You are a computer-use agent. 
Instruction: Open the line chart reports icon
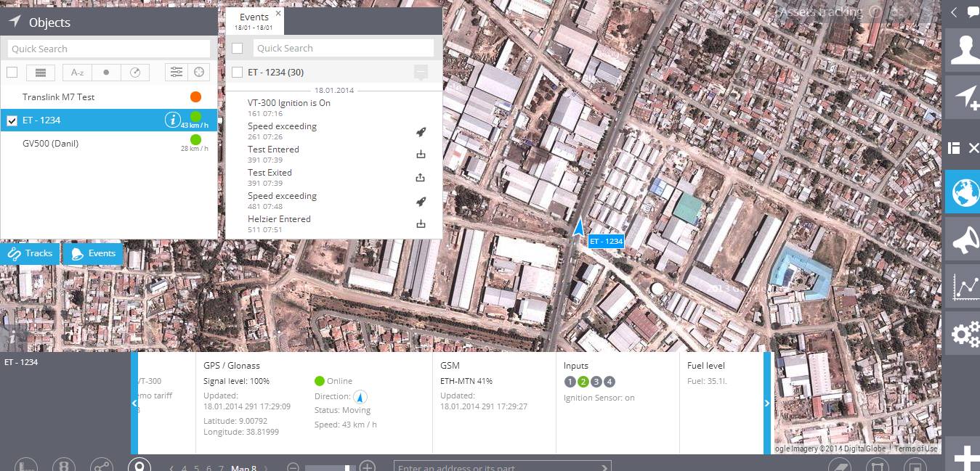coord(963,286)
